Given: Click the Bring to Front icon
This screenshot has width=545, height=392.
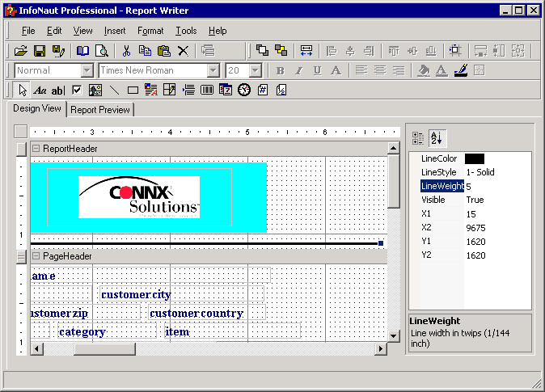Looking at the screenshot, I should [x=262, y=50].
